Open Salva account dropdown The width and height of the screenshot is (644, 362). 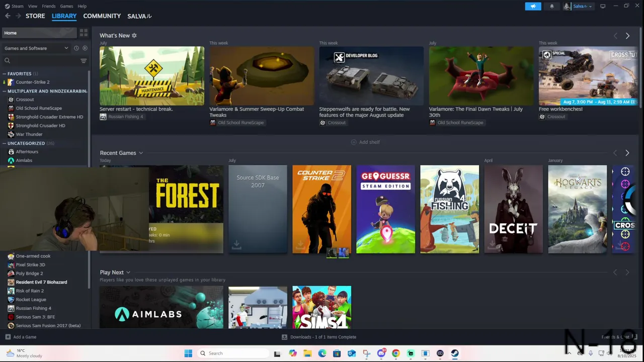(578, 6)
